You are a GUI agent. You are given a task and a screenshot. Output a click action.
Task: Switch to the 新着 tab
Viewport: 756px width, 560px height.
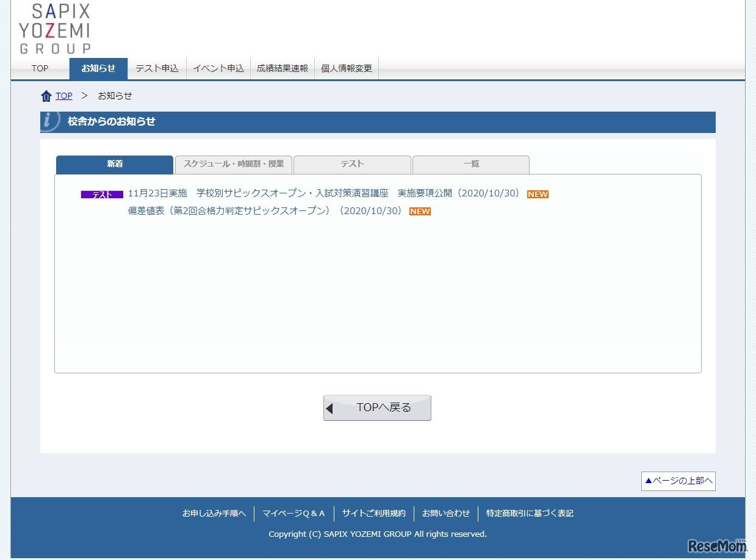click(x=114, y=164)
